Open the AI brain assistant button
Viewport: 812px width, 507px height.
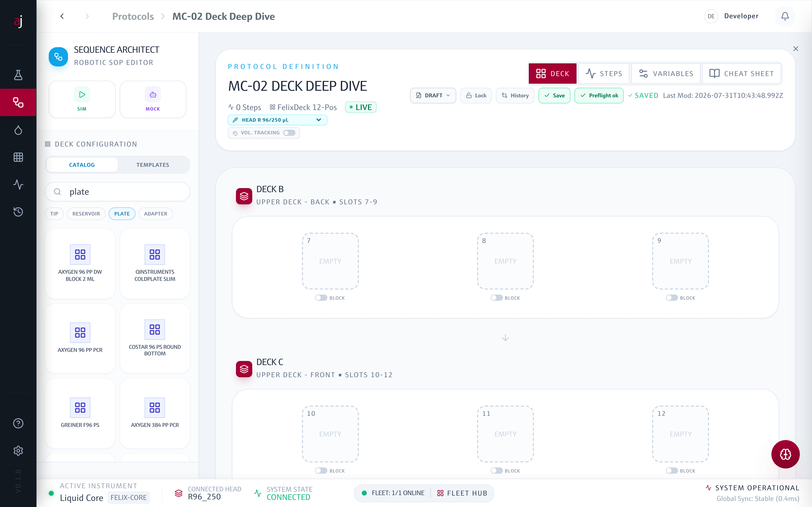785,454
